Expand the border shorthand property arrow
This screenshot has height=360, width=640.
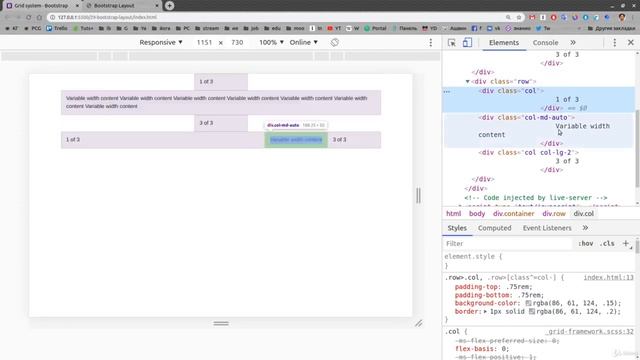tap(485, 311)
